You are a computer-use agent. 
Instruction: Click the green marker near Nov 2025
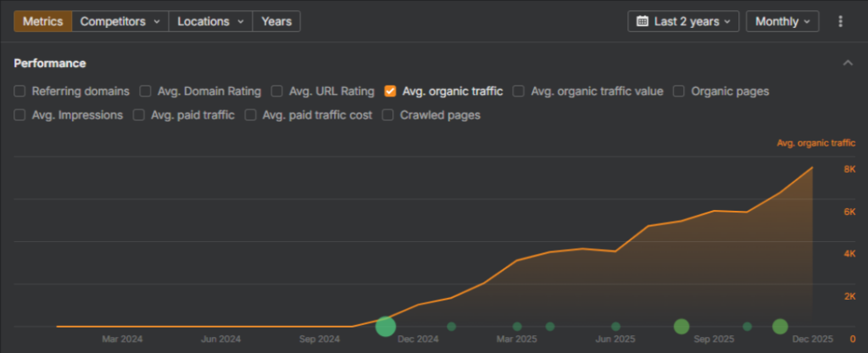pos(780,326)
